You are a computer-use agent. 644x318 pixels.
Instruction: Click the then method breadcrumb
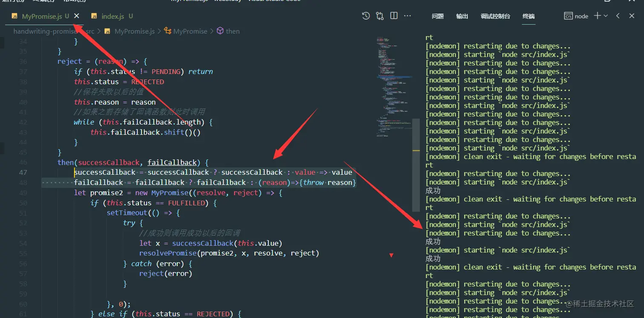pos(233,31)
